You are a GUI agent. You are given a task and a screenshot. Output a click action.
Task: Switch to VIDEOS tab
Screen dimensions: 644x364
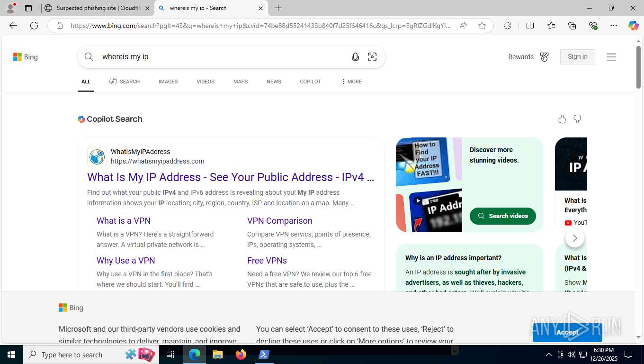pos(206,82)
